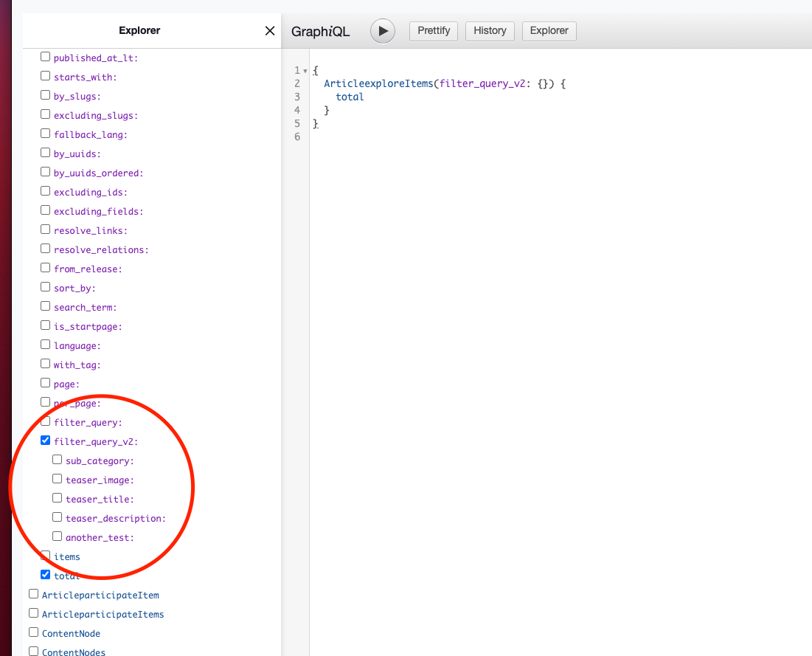Check the teaser_title filter
Viewport: 812px width, 656px height.
57,497
